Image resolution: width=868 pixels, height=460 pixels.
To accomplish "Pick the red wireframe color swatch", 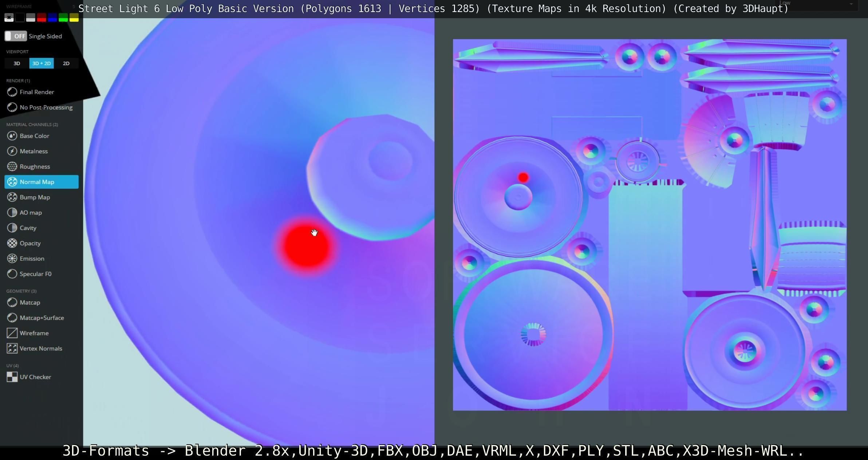I will (x=42, y=17).
